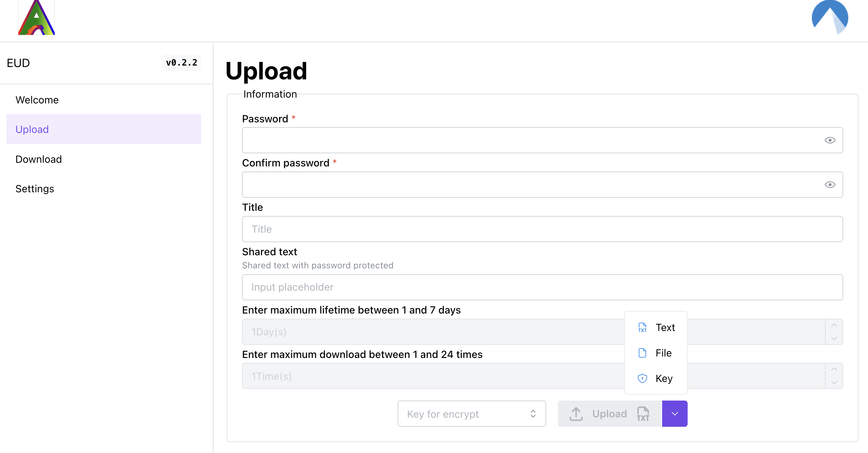Click the TXT icon on the Upload button
The image size is (868, 453).
tap(643, 414)
